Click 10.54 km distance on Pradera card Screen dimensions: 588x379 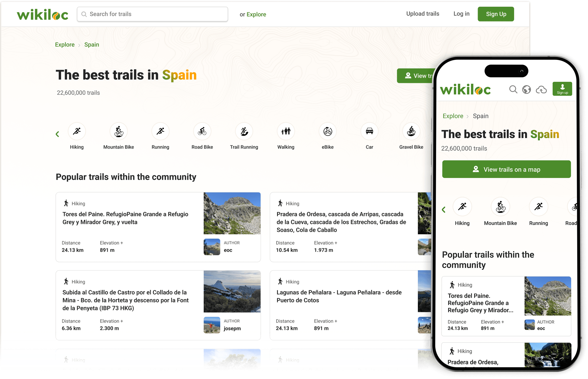tap(287, 250)
